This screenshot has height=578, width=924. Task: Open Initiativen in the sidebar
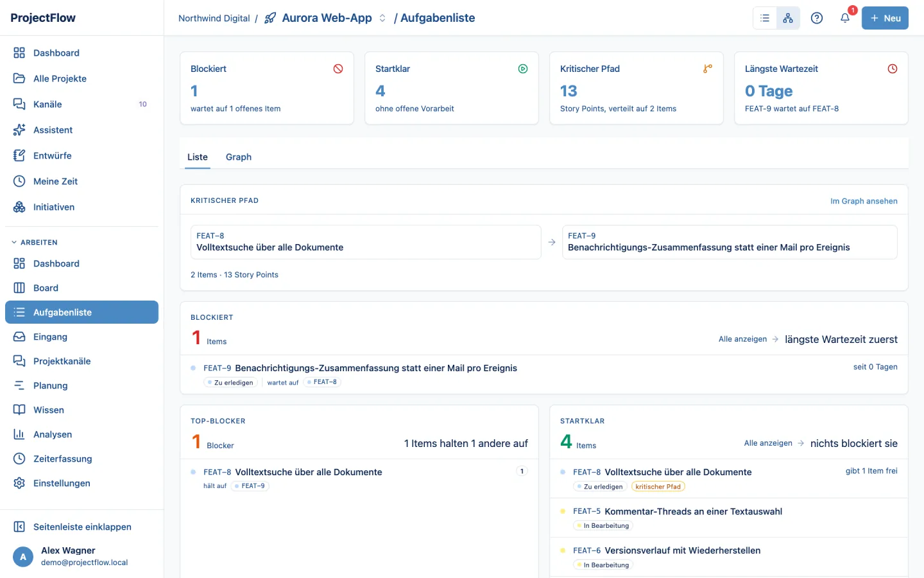81,207
